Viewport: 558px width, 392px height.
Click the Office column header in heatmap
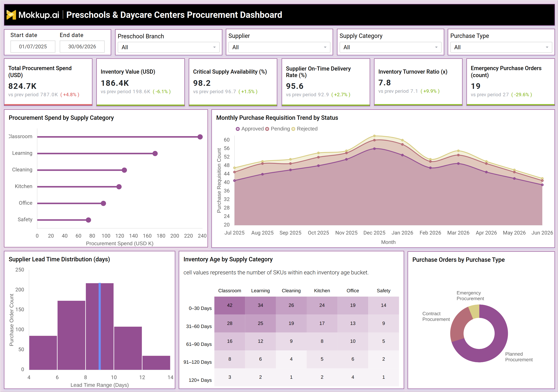[353, 291]
